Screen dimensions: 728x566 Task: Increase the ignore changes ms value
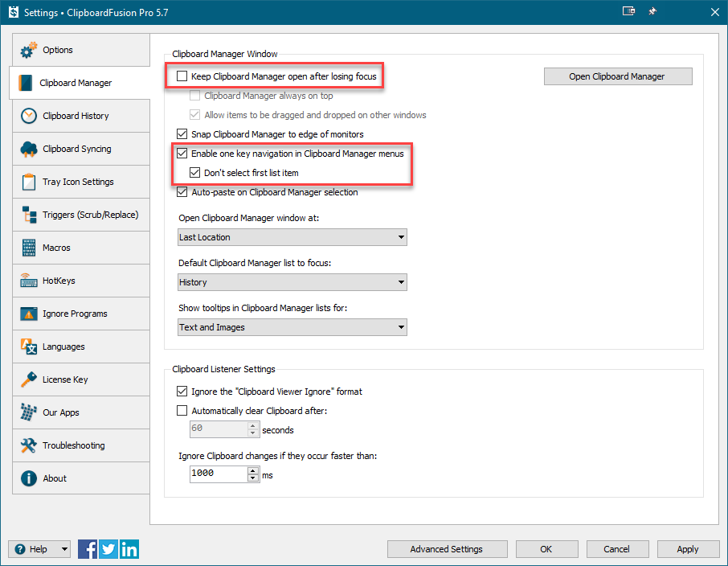(x=254, y=470)
